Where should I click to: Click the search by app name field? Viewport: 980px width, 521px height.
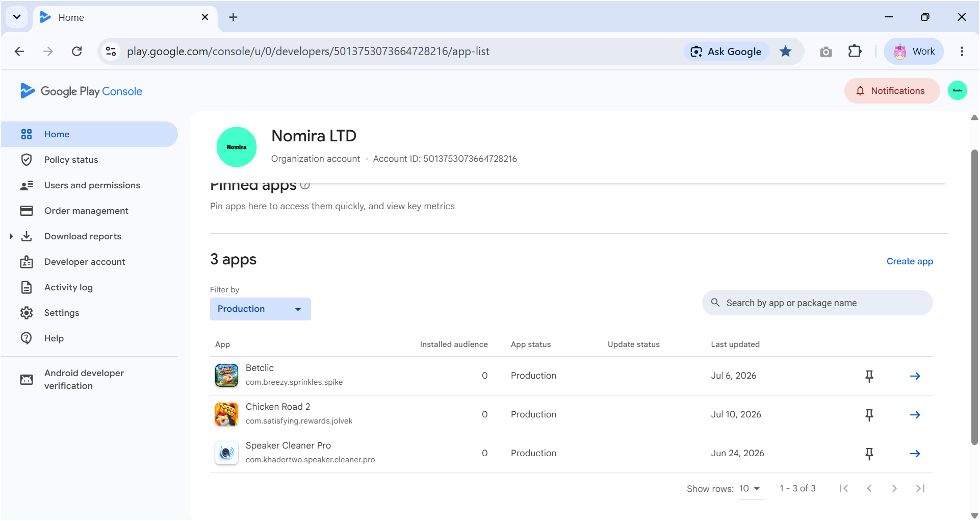pyautogui.click(x=817, y=303)
